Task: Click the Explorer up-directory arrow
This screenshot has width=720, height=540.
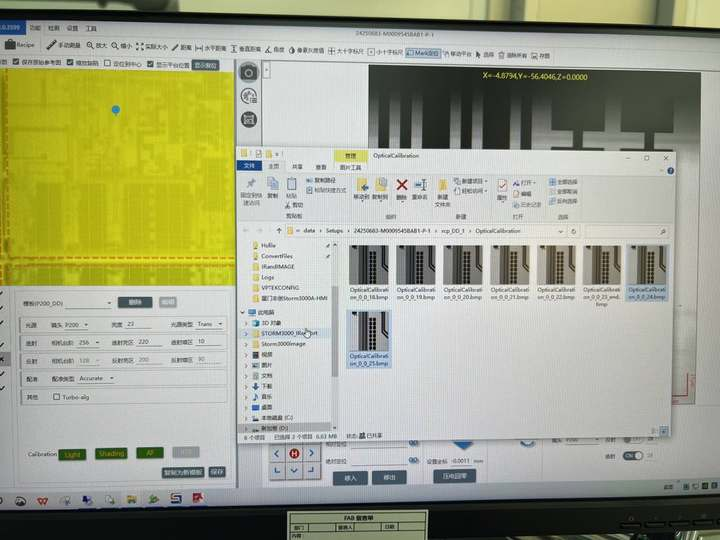Action: (x=279, y=231)
